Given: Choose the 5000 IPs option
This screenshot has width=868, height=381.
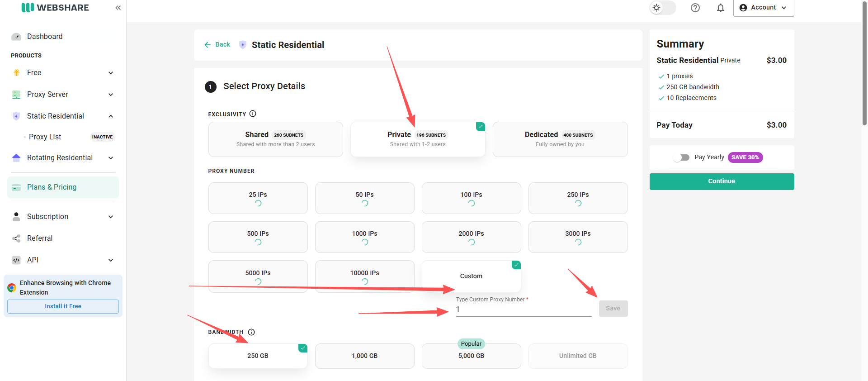Looking at the screenshot, I should click(258, 276).
